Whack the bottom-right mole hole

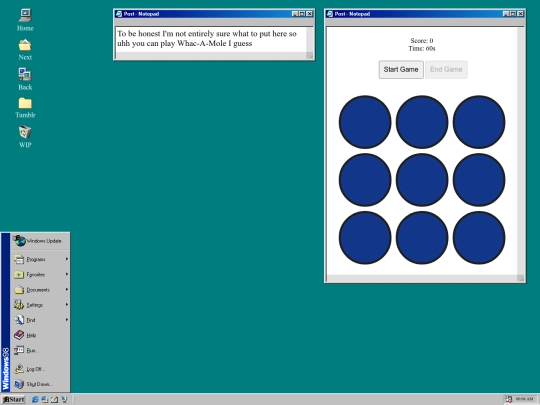pyautogui.click(x=479, y=238)
